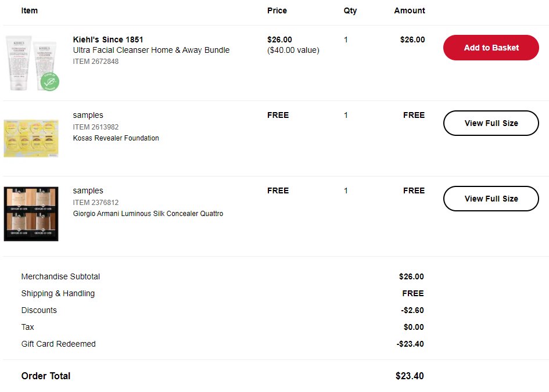Click Giorgio Armani Luminous Silk Concealer Quattro
Screen dimensions: 549x392
click(x=148, y=214)
